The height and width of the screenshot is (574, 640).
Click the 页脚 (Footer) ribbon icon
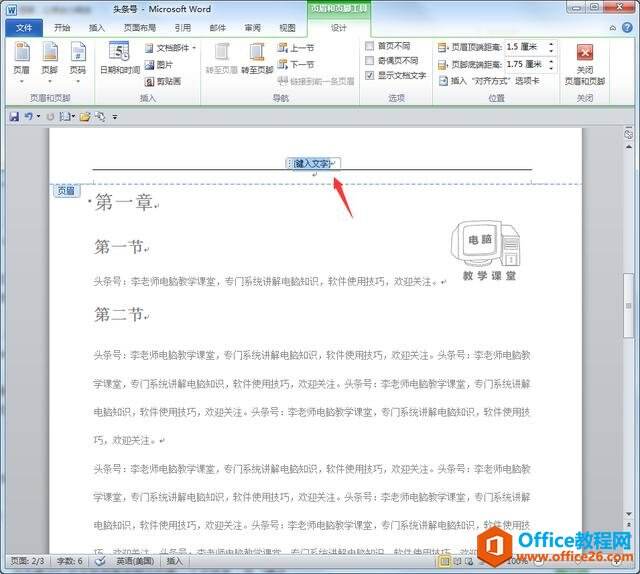(x=50, y=52)
